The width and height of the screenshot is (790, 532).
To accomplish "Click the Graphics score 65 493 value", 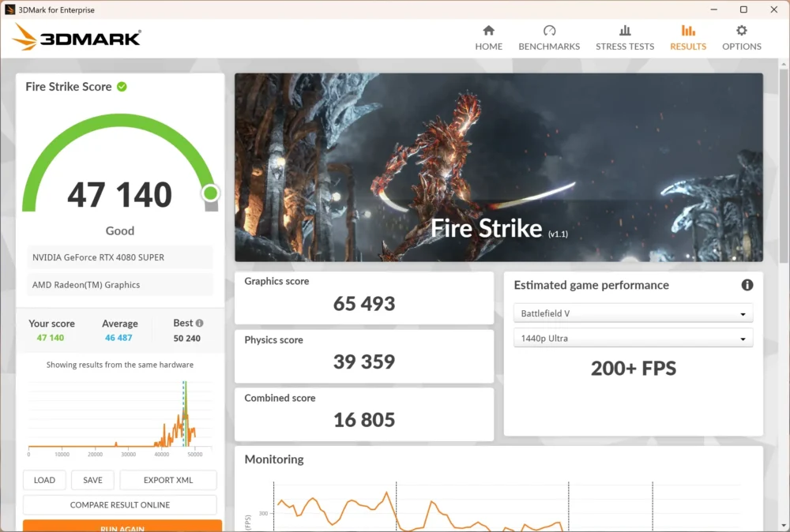I will point(363,304).
